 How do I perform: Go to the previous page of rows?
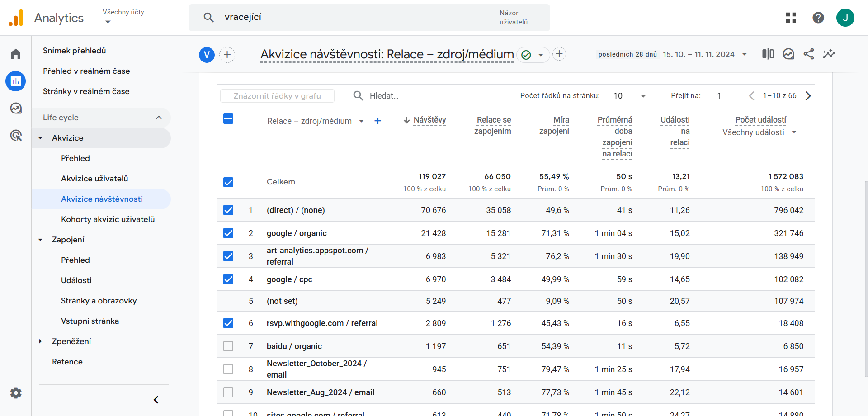(751, 96)
